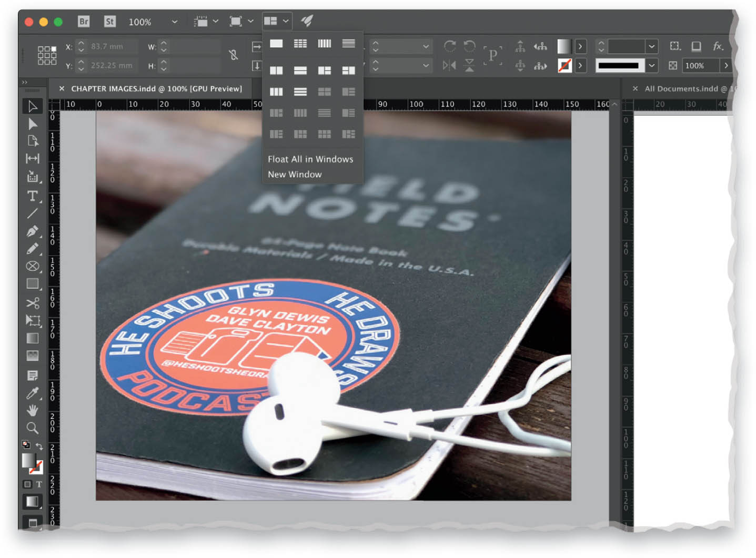
Task: Select the Gradient Feather tool
Action: tap(33, 356)
